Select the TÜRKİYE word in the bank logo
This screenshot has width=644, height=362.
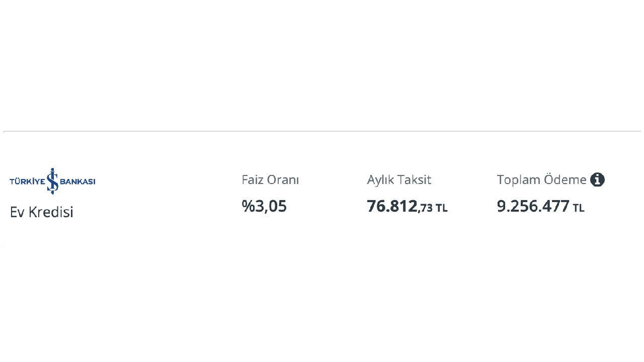tap(27, 182)
